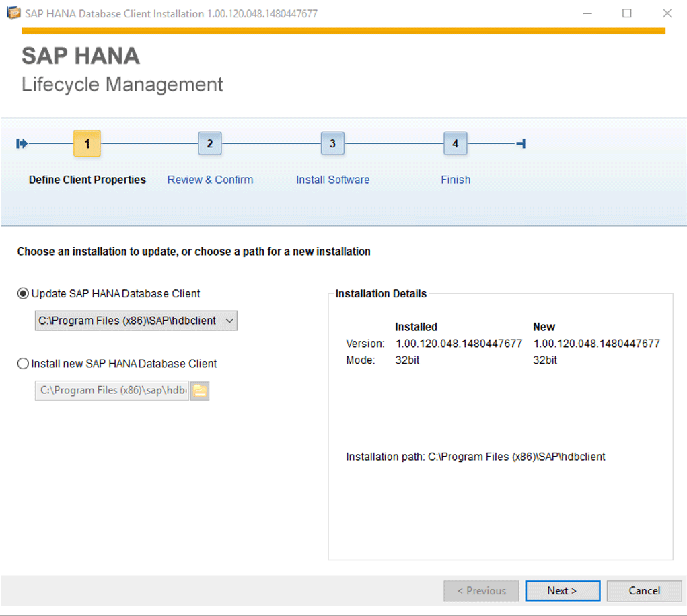Click the disabled < Previous button
687x616 pixels.
pyautogui.click(x=481, y=590)
